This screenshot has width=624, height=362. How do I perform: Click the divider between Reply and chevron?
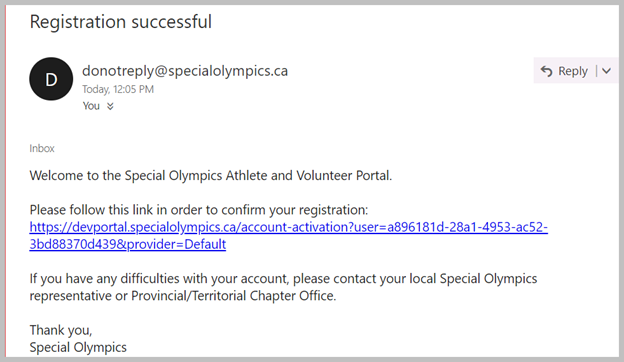click(x=597, y=71)
